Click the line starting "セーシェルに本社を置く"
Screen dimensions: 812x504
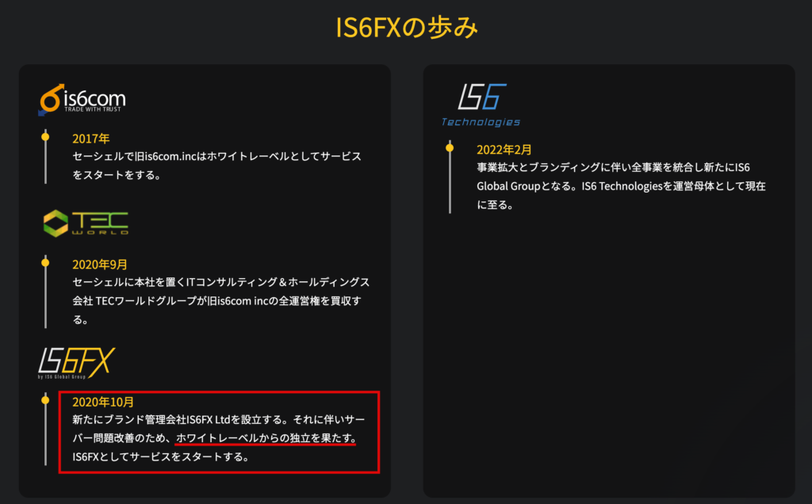(221, 282)
